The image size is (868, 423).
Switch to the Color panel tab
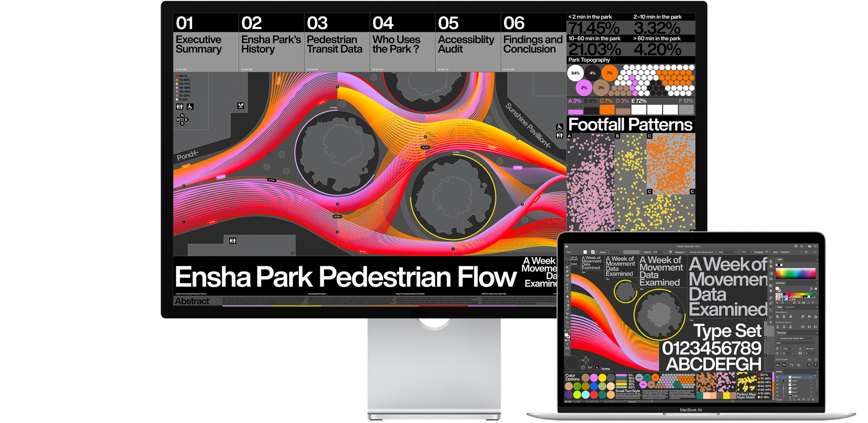coord(779,260)
